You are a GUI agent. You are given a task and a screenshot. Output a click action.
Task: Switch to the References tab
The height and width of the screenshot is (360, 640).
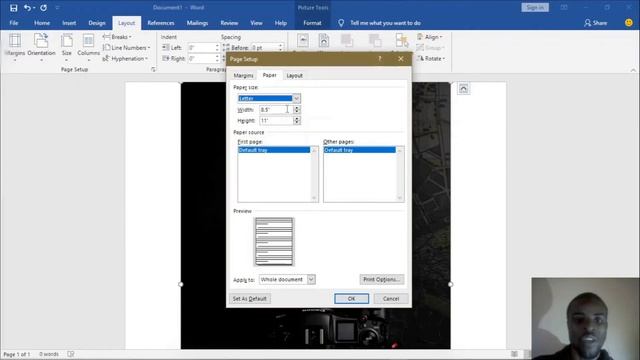(x=161, y=23)
